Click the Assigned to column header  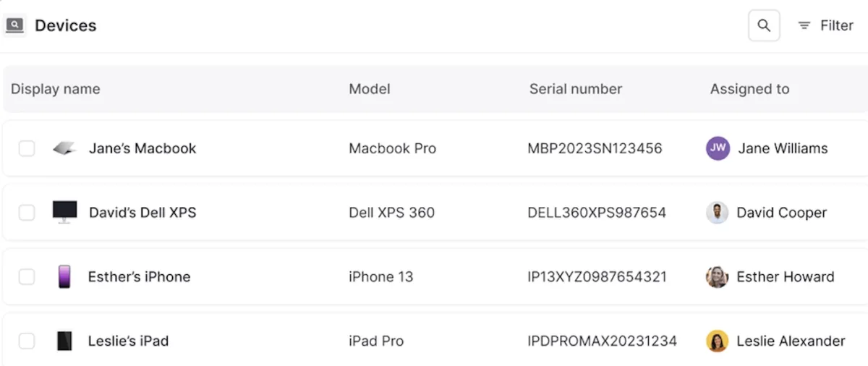click(x=749, y=89)
